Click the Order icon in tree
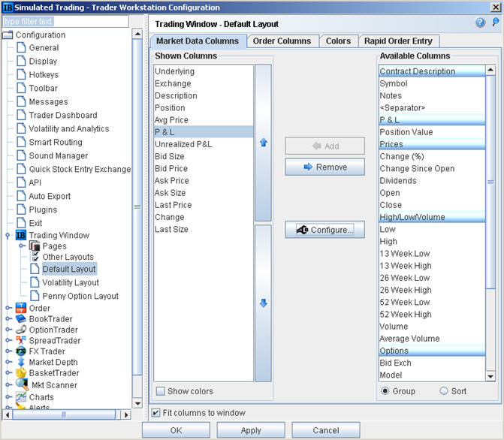Viewport: 504px width, 440px height. [21, 308]
